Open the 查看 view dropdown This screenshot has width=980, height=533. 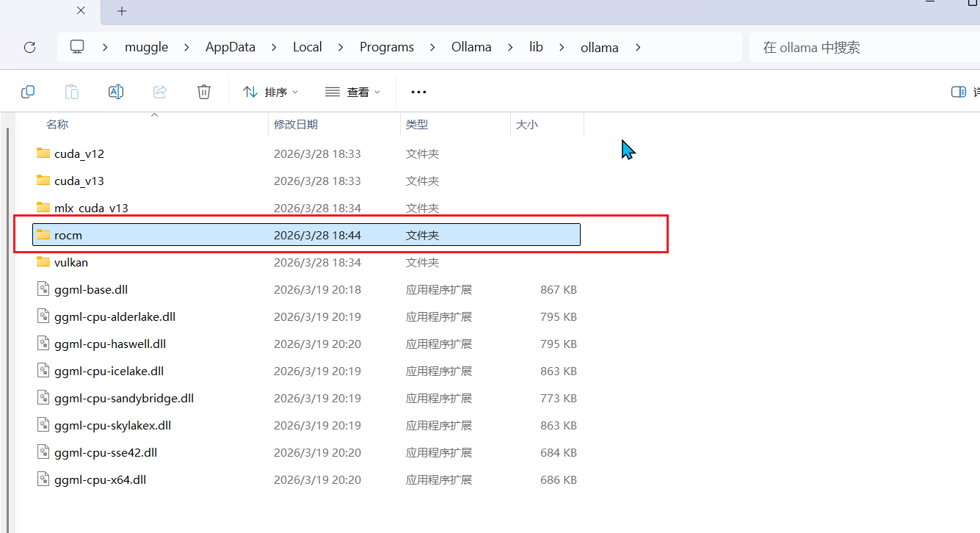pyautogui.click(x=353, y=92)
